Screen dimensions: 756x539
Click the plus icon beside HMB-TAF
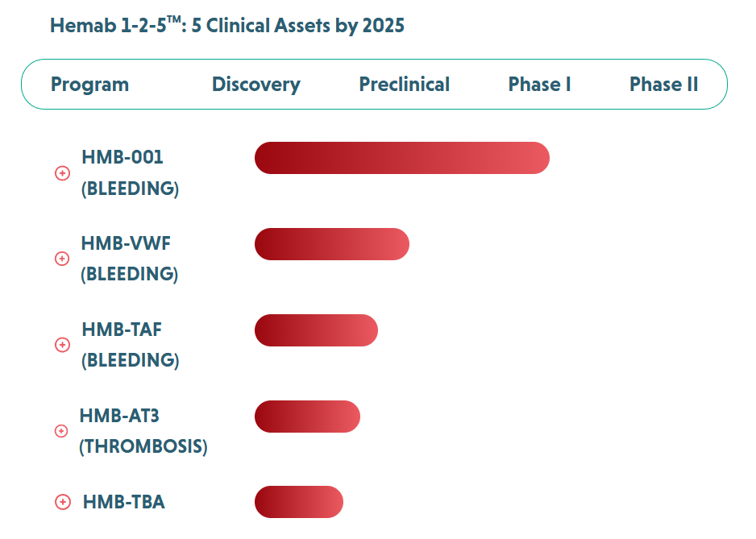pos(62,345)
